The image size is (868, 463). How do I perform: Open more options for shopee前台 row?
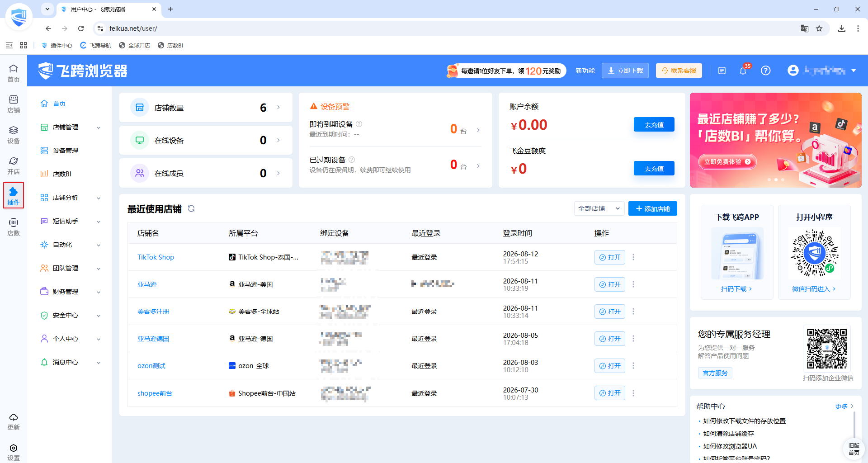pos(633,393)
